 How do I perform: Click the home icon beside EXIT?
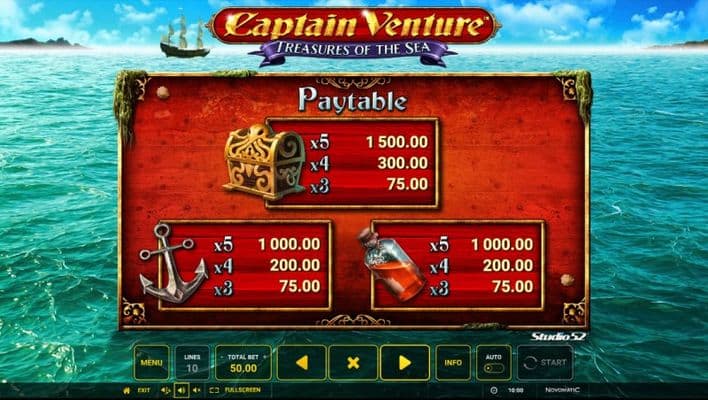click(126, 390)
